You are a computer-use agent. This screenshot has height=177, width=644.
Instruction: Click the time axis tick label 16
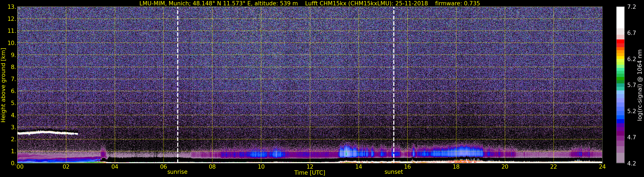pos(407,167)
